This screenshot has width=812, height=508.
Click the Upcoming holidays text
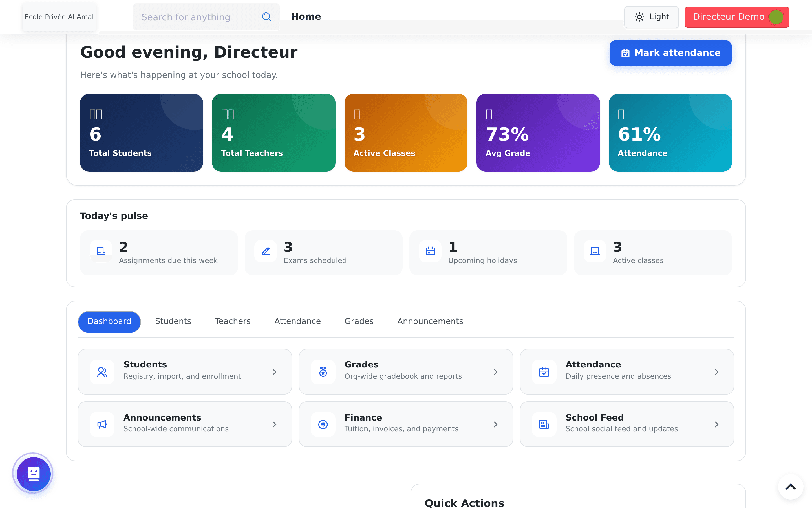pyautogui.click(x=482, y=261)
